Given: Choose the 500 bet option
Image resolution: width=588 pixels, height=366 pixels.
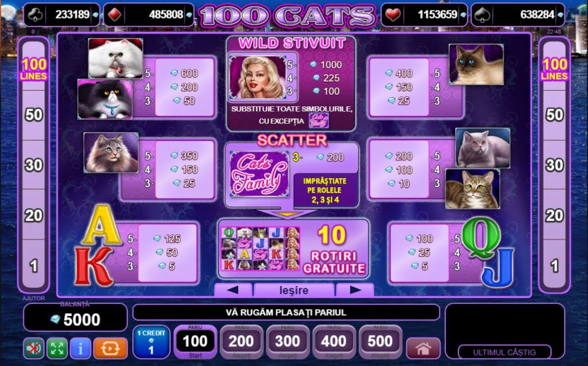Looking at the screenshot, I should tap(380, 342).
